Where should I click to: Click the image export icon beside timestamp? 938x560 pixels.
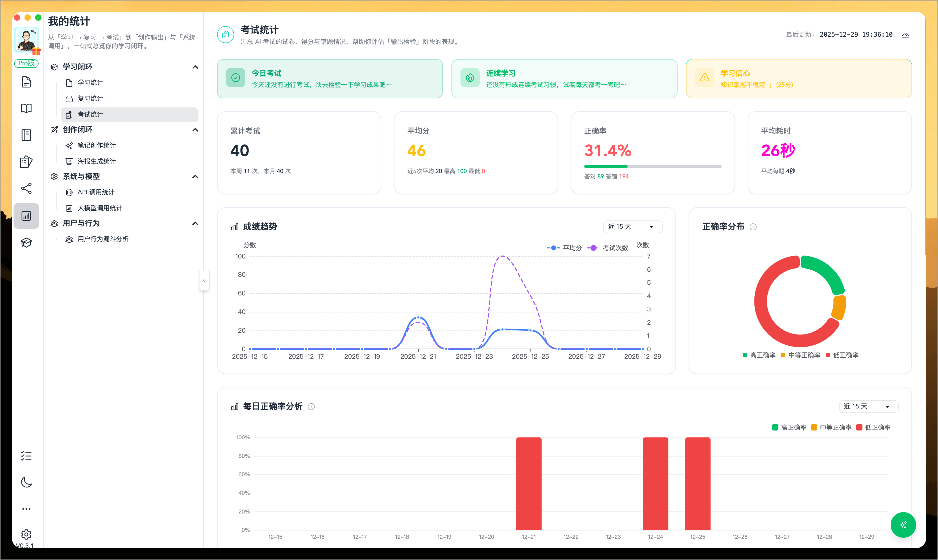click(905, 35)
